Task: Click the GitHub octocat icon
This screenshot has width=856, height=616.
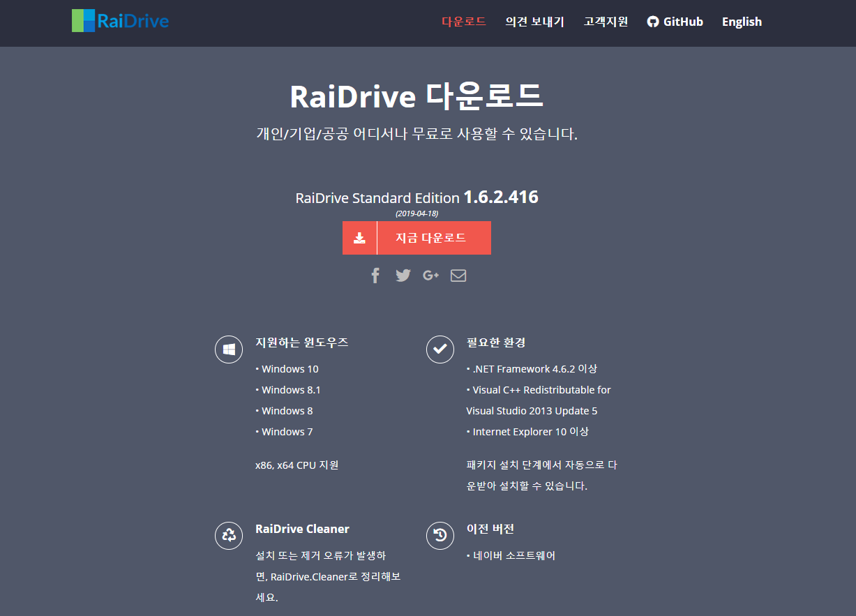Action: coord(653,22)
